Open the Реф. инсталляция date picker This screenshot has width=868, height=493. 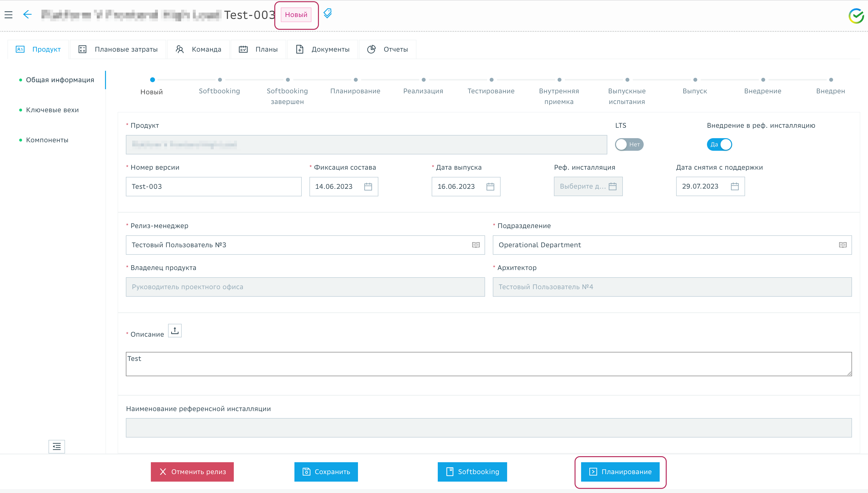612,187
